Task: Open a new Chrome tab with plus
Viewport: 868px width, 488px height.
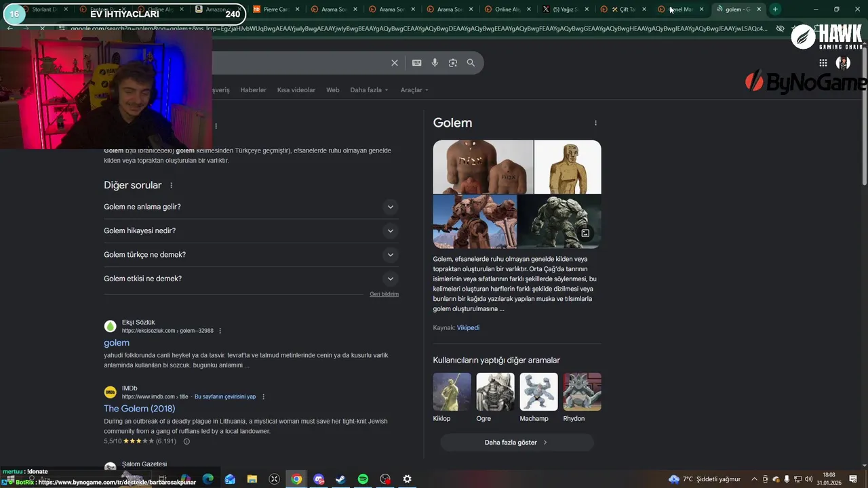Action: coord(775,9)
